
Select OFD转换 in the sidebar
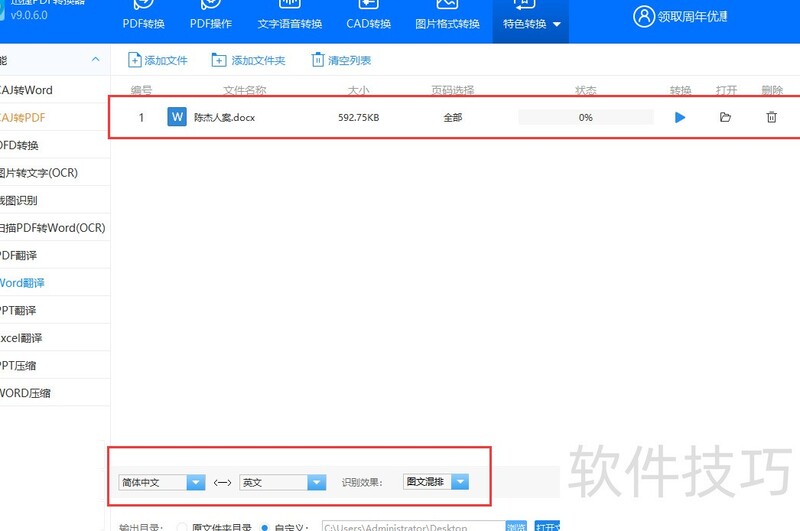[x=55, y=145]
